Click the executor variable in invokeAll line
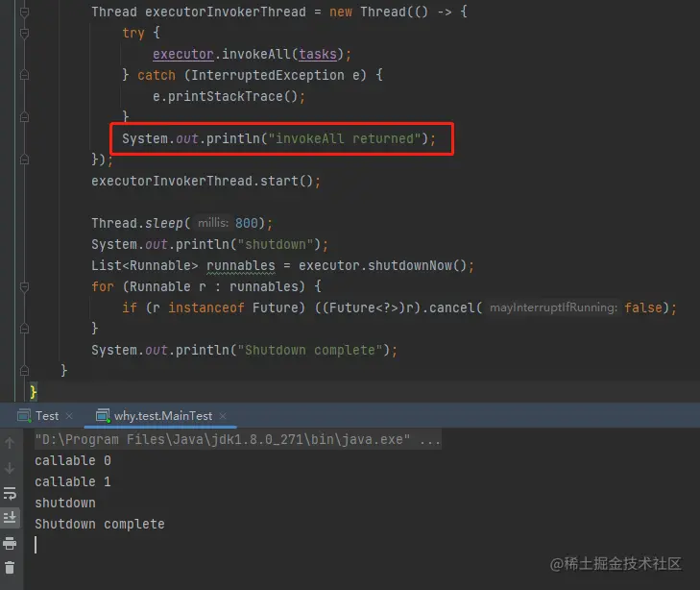 pyautogui.click(x=183, y=54)
